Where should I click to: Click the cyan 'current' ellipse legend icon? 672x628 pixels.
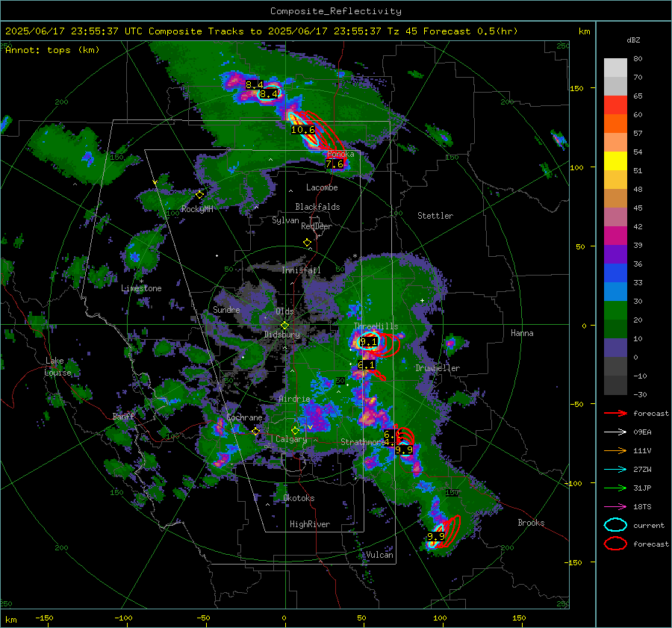[x=615, y=525]
